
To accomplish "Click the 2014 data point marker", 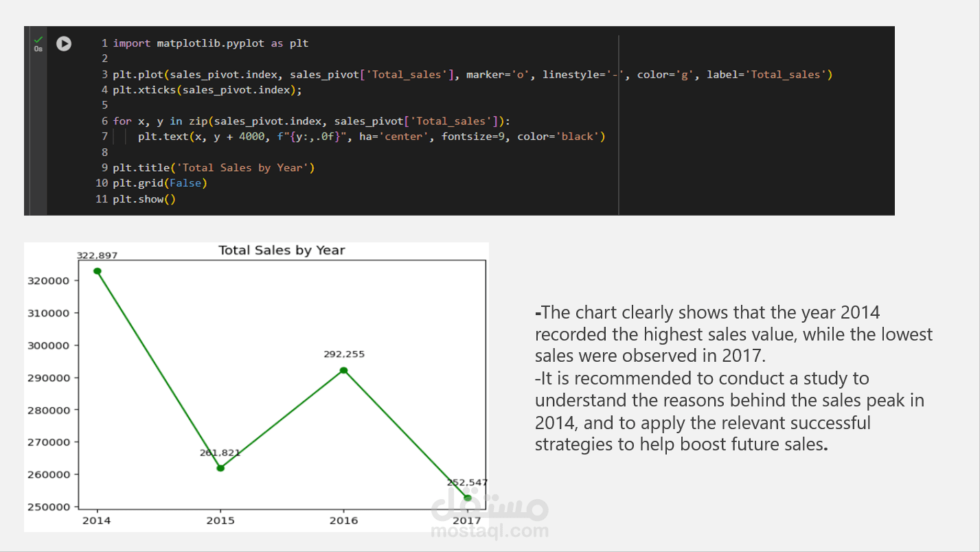I will point(98,271).
